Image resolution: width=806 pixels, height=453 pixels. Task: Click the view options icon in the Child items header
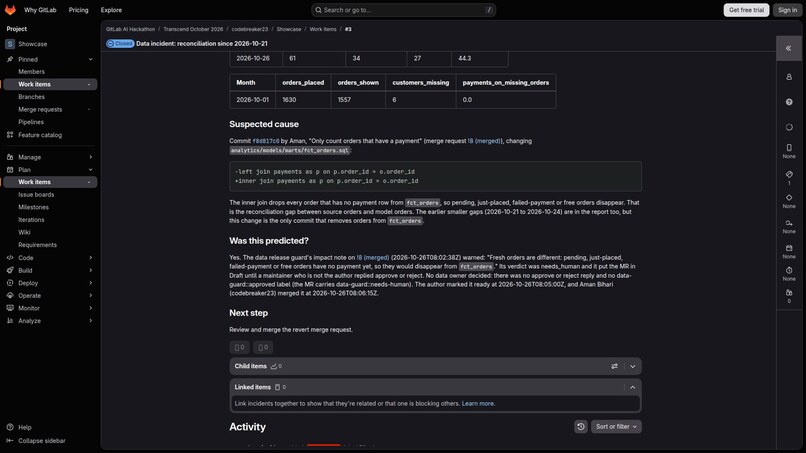pos(614,366)
